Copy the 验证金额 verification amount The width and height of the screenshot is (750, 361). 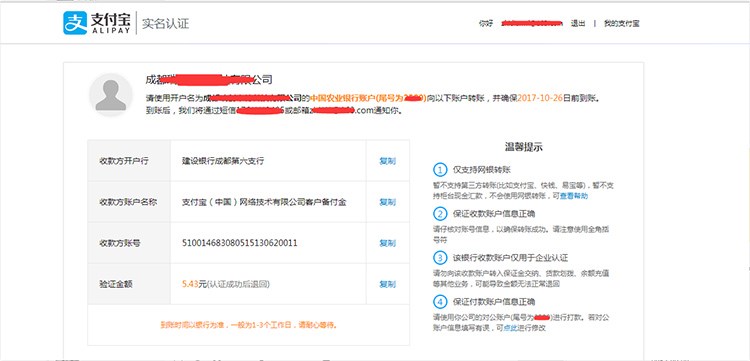[387, 284]
